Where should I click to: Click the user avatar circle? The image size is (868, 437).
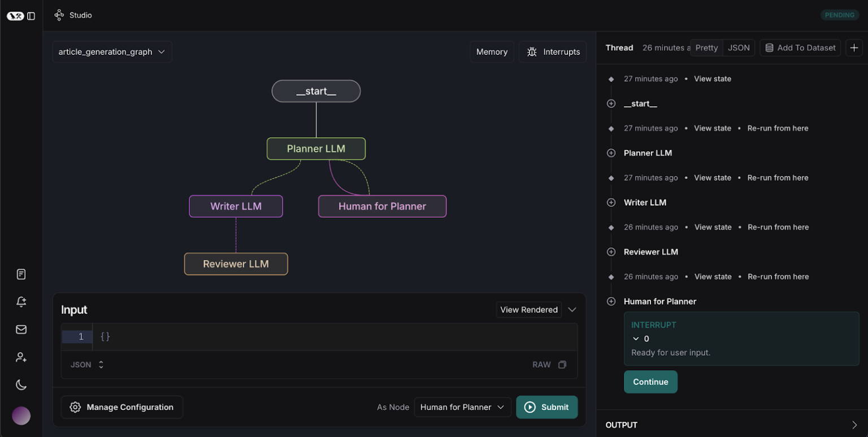[x=21, y=416]
